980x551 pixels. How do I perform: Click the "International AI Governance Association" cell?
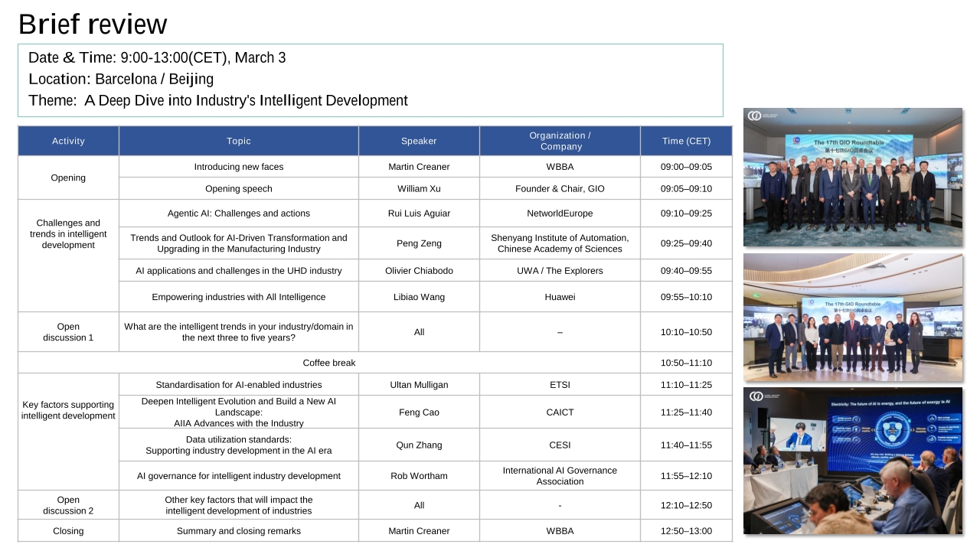pyautogui.click(x=560, y=476)
